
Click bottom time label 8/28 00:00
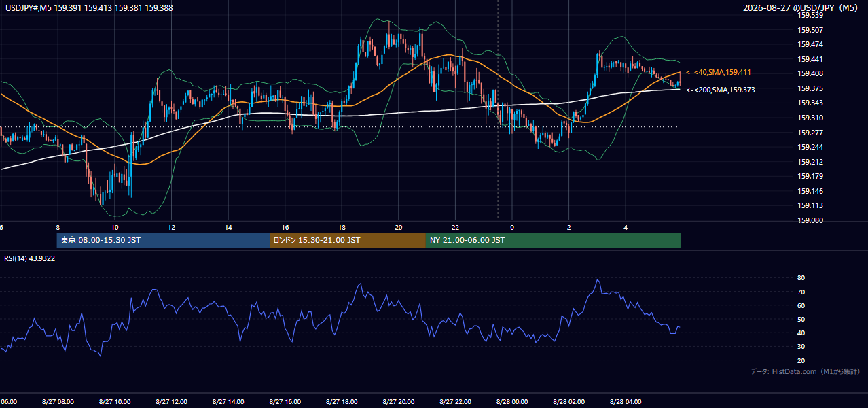coord(511,402)
